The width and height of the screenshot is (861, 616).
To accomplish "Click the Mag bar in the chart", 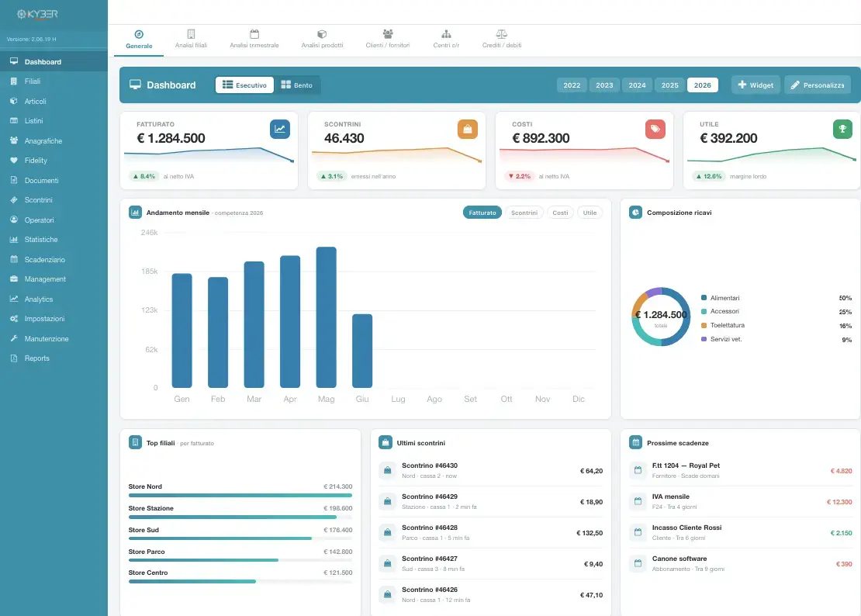I will pos(326,317).
